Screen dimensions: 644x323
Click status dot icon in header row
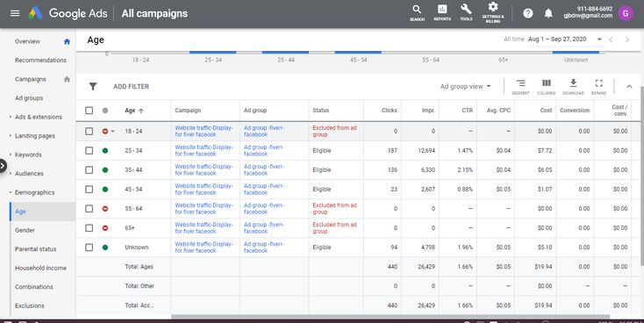coord(105,111)
